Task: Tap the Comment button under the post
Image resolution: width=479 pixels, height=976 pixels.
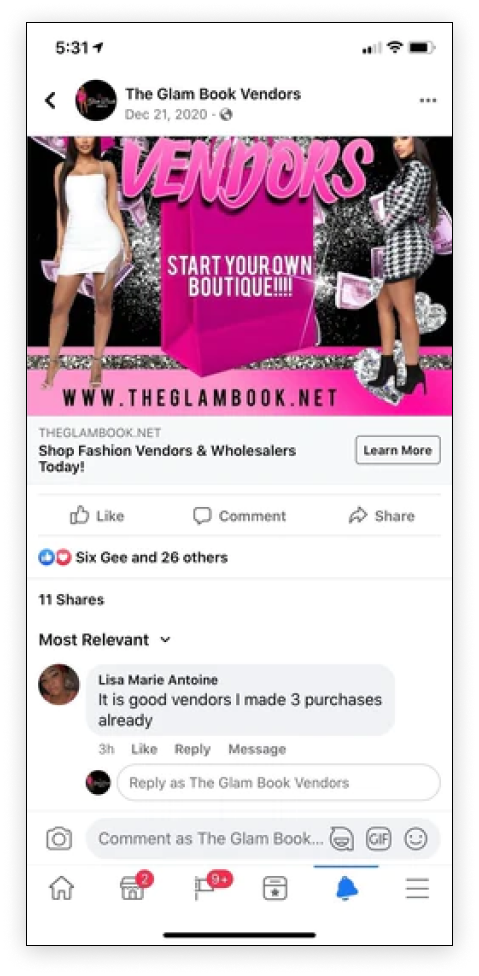Action: click(x=240, y=515)
